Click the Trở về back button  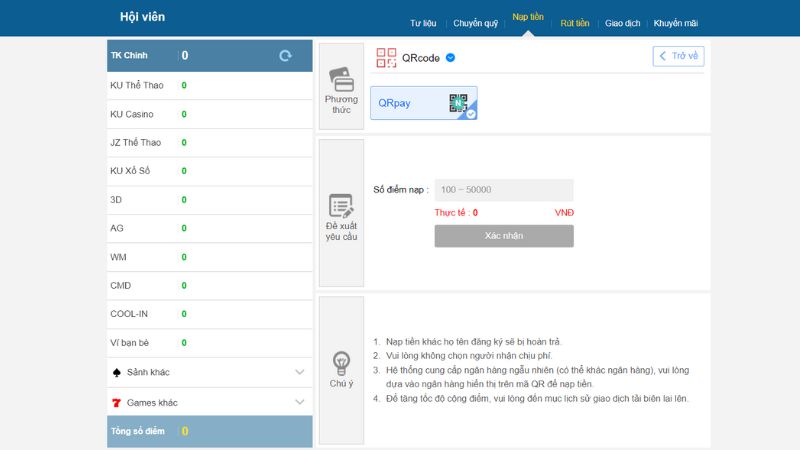click(678, 56)
